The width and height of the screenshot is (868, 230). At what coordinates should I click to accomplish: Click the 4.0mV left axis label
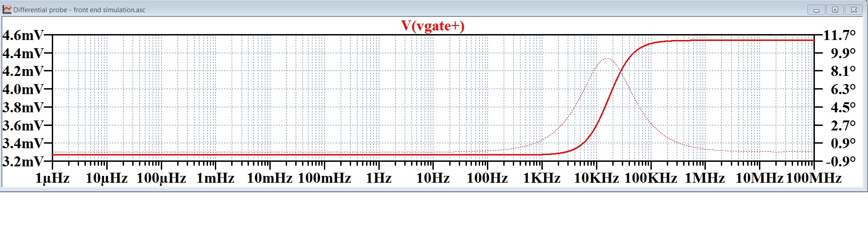(x=23, y=89)
